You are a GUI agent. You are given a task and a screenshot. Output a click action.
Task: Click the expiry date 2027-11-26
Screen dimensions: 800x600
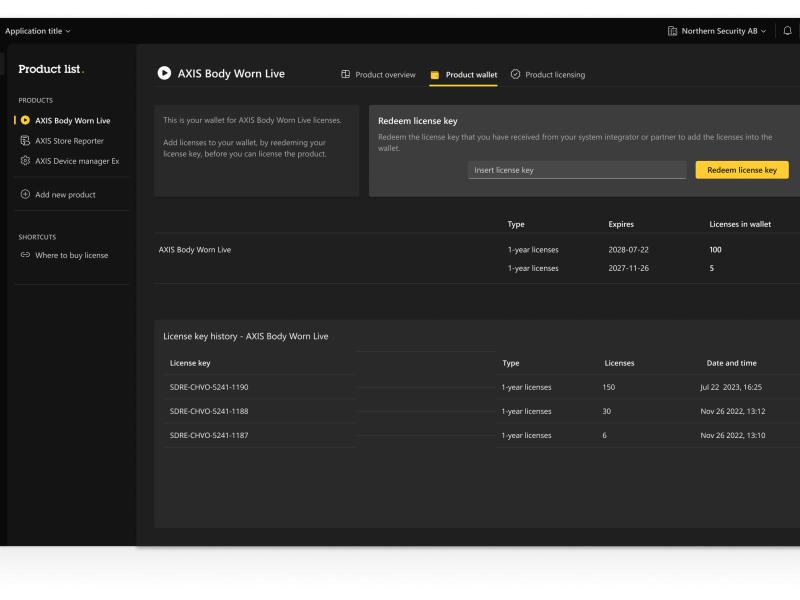point(629,268)
